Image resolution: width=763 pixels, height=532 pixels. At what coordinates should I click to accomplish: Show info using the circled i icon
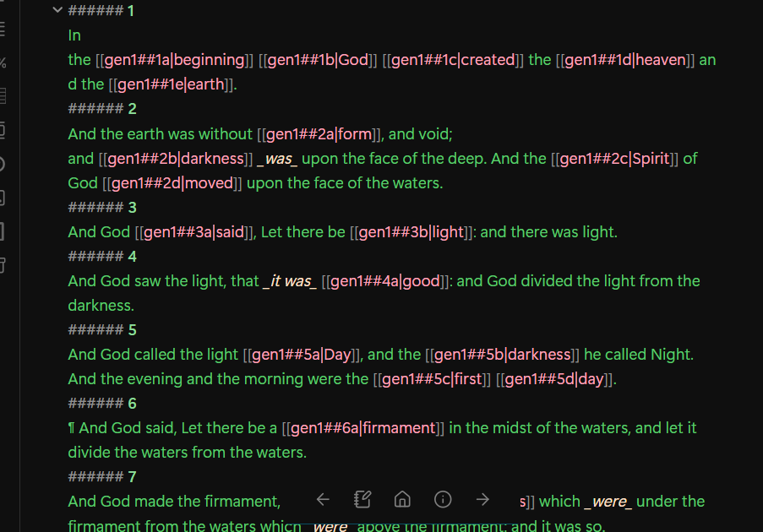point(443,499)
